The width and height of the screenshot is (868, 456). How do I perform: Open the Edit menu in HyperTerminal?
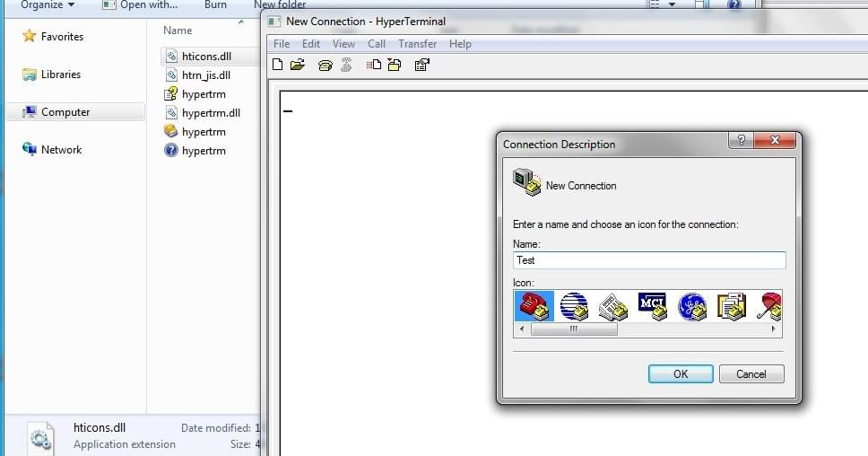pos(310,44)
